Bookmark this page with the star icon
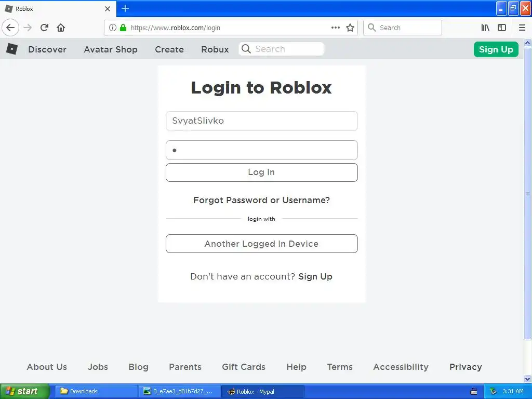The image size is (532, 399). pos(350,28)
